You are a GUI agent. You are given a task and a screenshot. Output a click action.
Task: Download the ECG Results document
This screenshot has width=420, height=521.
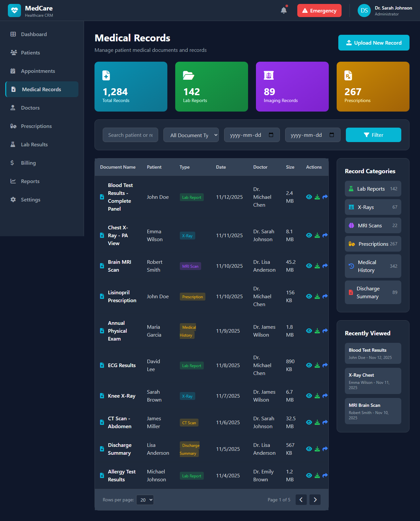pyautogui.click(x=317, y=365)
